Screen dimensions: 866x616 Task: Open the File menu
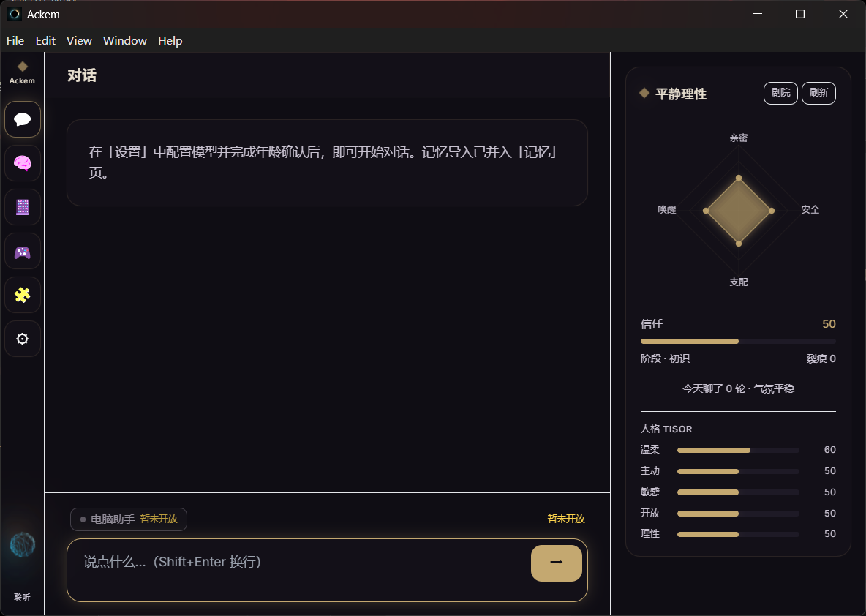point(15,40)
